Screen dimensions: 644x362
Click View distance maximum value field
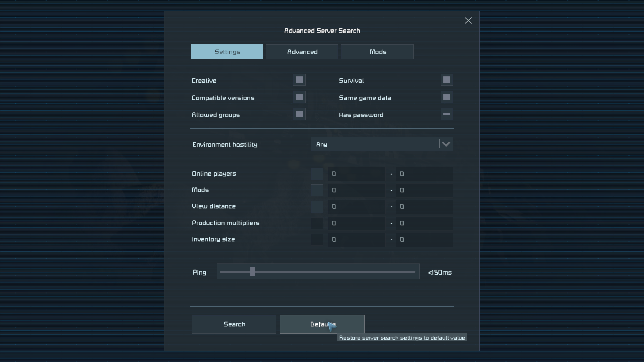(x=424, y=207)
